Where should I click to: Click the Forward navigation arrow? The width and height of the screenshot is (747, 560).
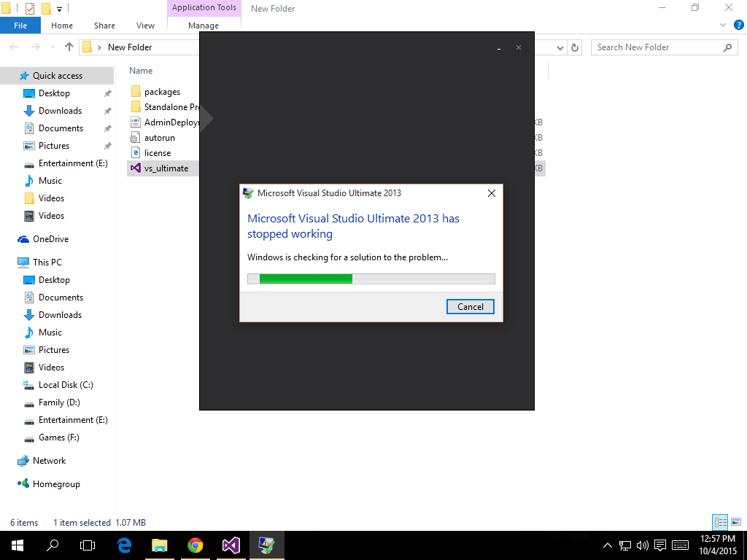[x=35, y=47]
